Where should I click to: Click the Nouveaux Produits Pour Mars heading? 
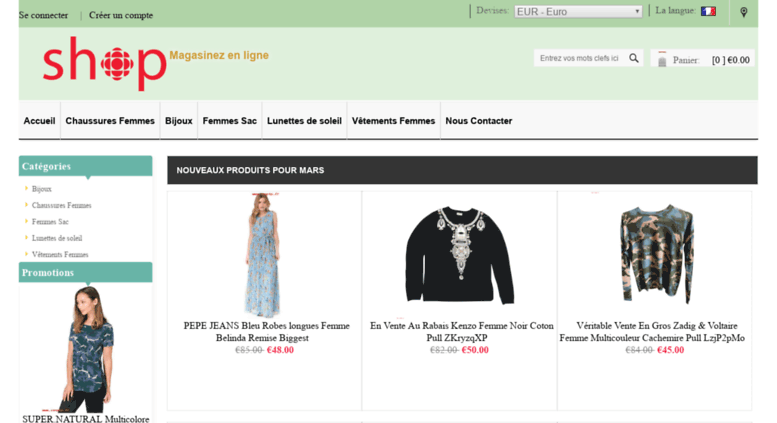(250, 170)
